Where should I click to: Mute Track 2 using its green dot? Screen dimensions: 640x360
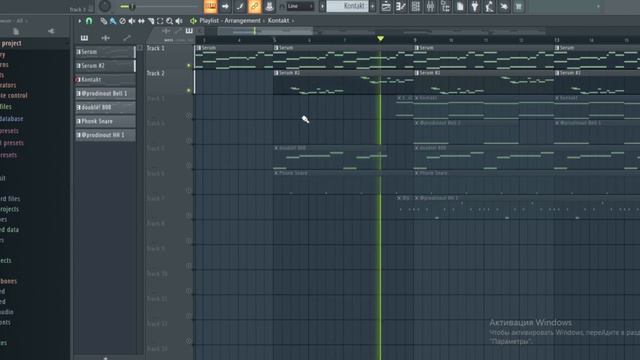point(189,90)
